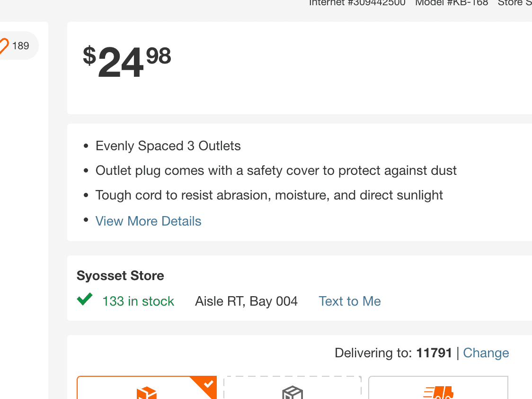The width and height of the screenshot is (532, 399).
Task: Click the 133 in stock text
Action: tap(138, 301)
